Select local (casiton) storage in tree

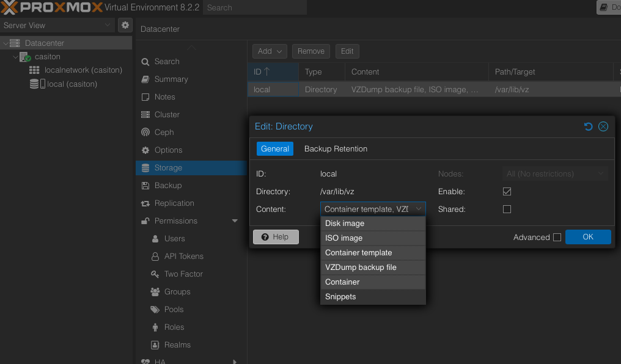[x=72, y=84]
